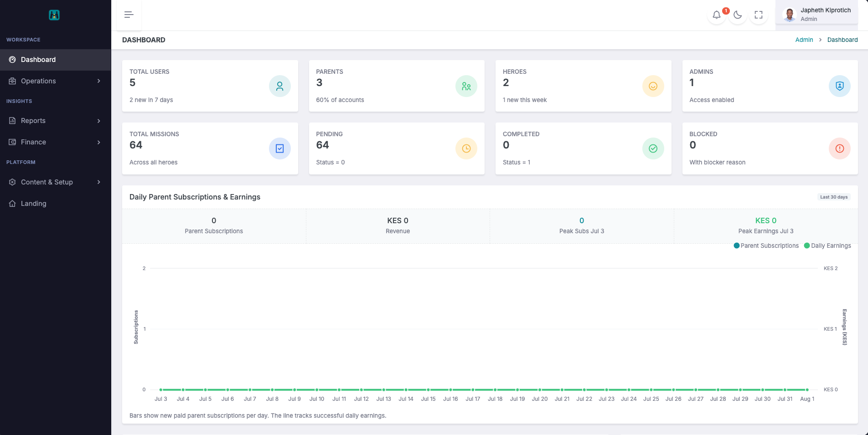Open Content & Setup submenu
This screenshot has height=435, width=868.
[56, 182]
